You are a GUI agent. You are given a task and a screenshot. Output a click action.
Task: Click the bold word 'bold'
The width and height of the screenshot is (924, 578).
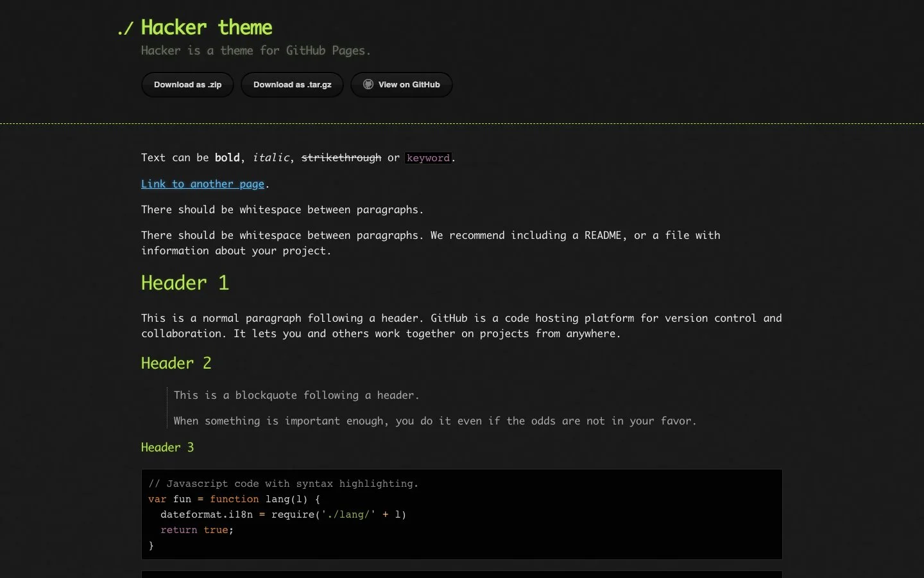(x=227, y=157)
